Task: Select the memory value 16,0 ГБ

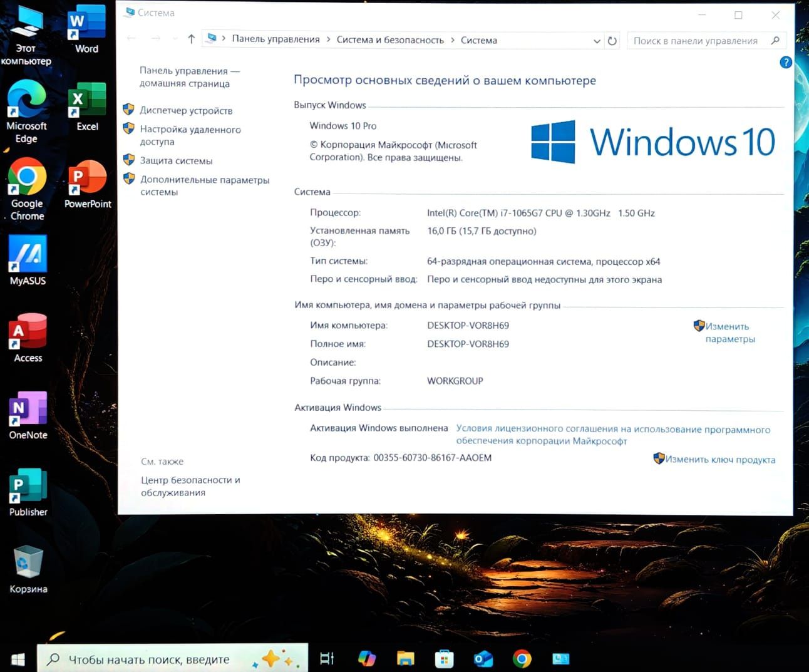Action: tap(482, 231)
